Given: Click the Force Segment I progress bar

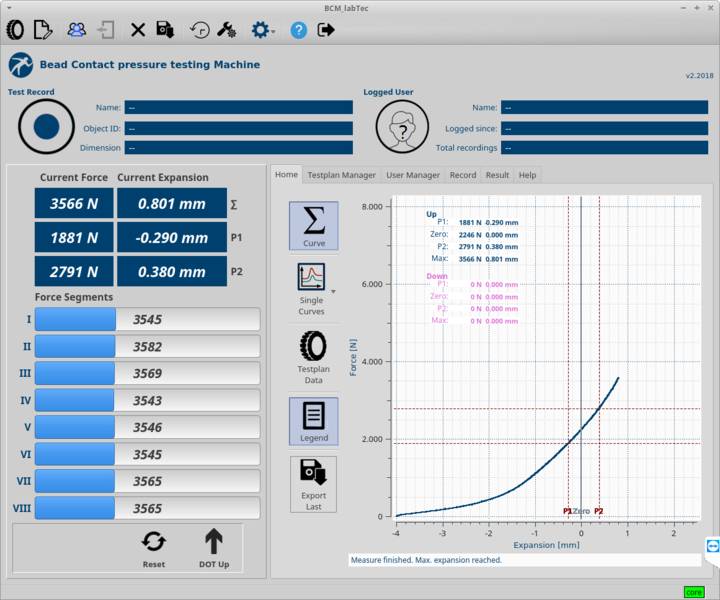Looking at the screenshot, I should pos(147,320).
